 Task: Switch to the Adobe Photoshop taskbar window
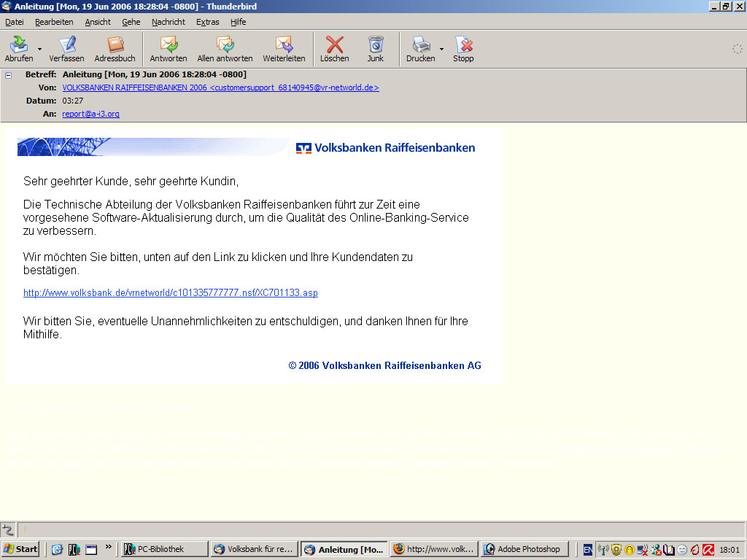pyautogui.click(x=524, y=549)
